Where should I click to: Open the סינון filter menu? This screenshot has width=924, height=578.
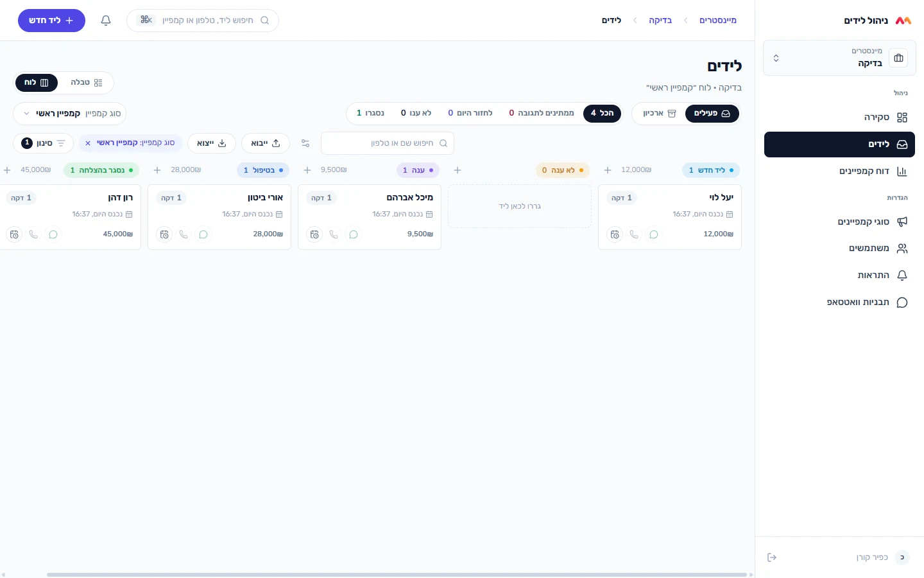[44, 143]
